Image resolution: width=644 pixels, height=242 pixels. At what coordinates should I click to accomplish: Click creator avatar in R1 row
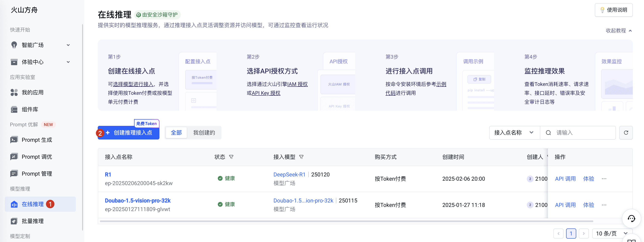coord(530,179)
